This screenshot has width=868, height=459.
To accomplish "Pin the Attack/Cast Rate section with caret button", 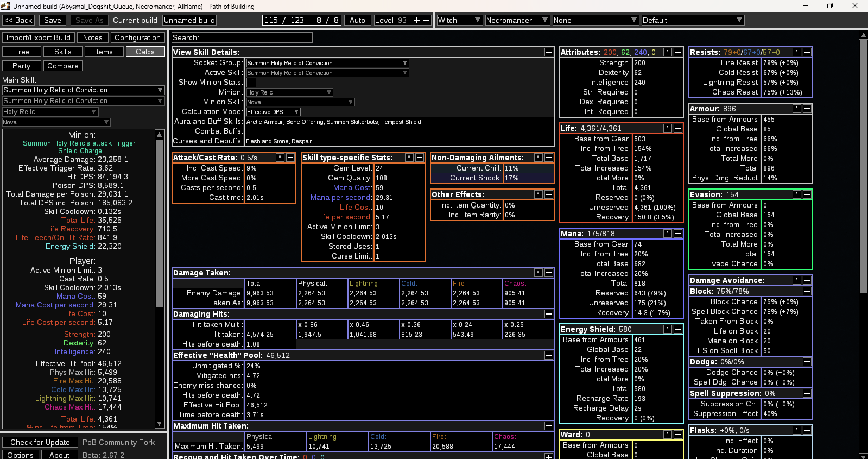I will [280, 158].
